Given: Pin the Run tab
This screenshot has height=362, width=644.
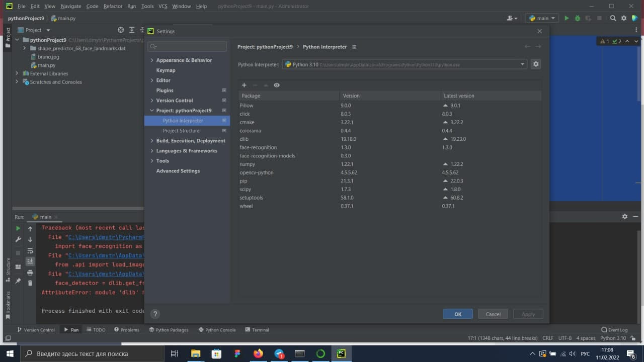Looking at the screenshot, I should (x=18, y=281).
